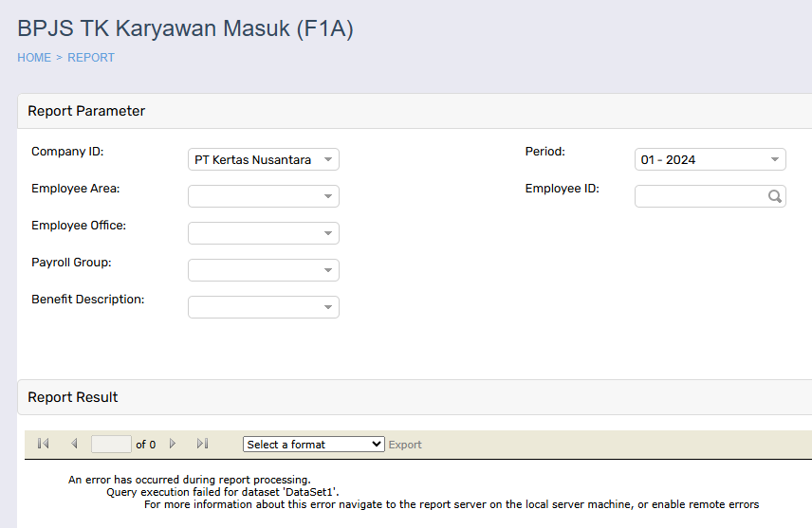
Task: Jump to last report page
Action: (202, 444)
